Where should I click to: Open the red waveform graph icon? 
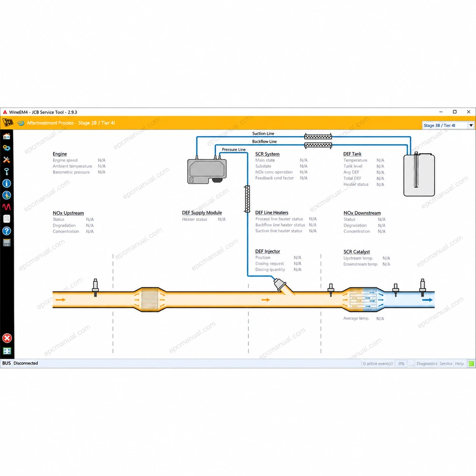(7, 207)
